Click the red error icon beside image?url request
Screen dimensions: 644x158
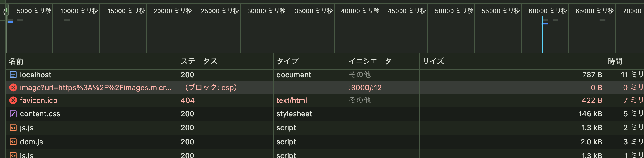tap(13, 88)
